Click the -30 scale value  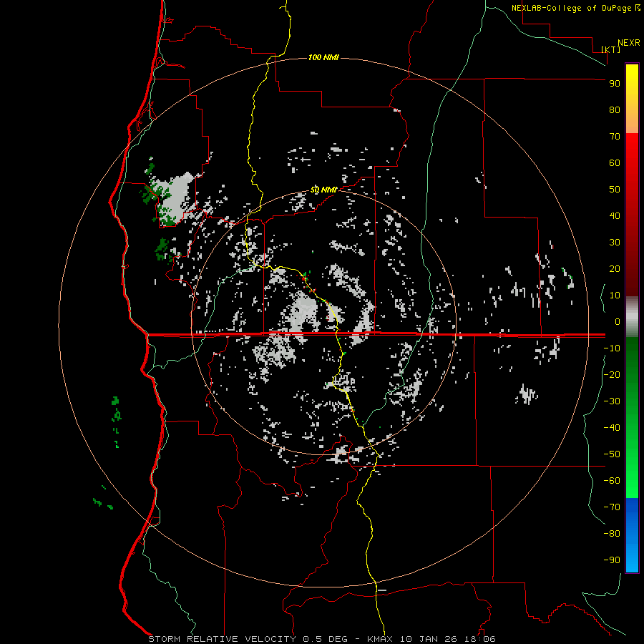pos(612,401)
